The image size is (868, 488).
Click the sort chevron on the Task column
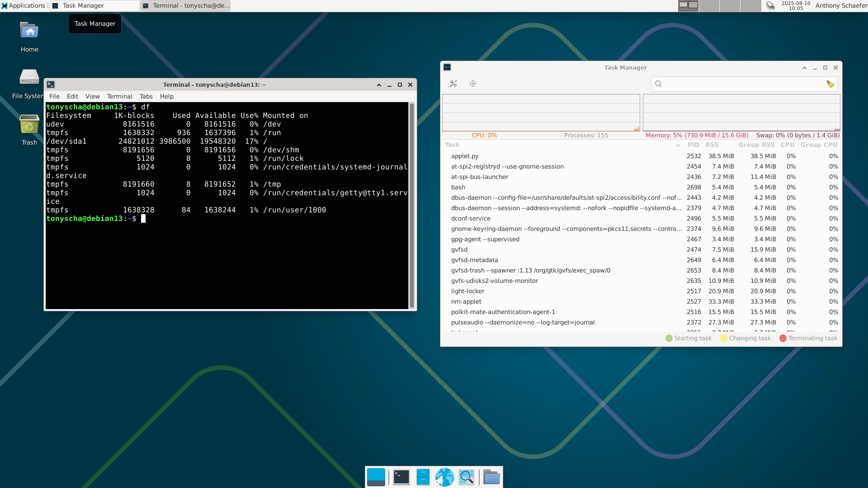point(678,145)
